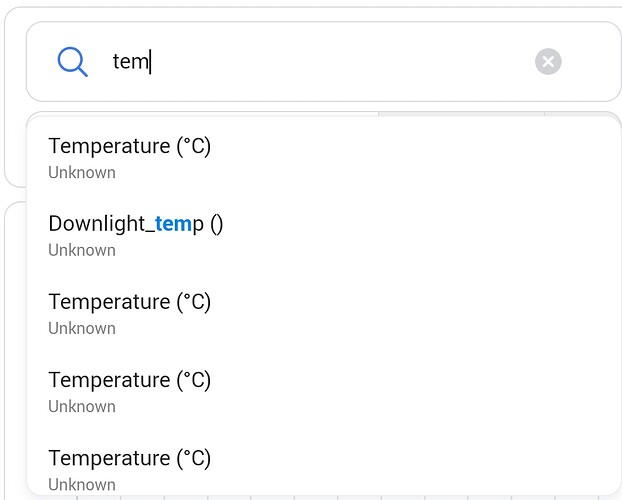Click blank space in the first Temperature row
This screenshot has height=500, width=622.
point(420,156)
